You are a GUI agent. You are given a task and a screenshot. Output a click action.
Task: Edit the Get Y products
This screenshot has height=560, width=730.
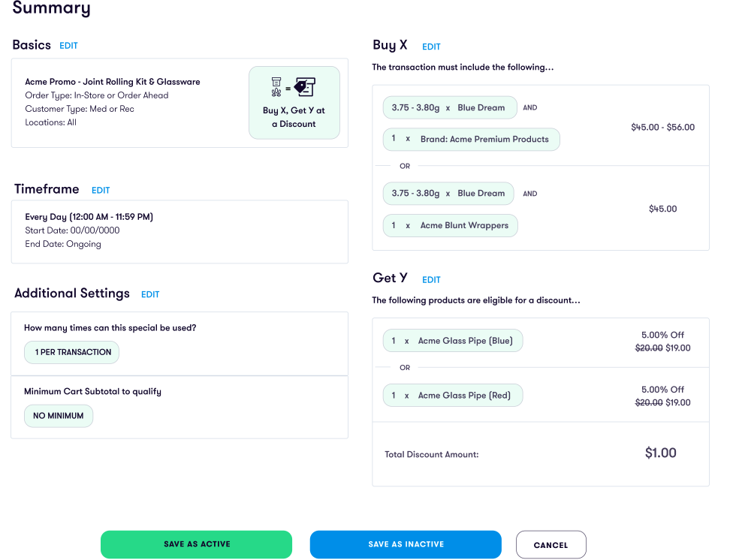431,280
